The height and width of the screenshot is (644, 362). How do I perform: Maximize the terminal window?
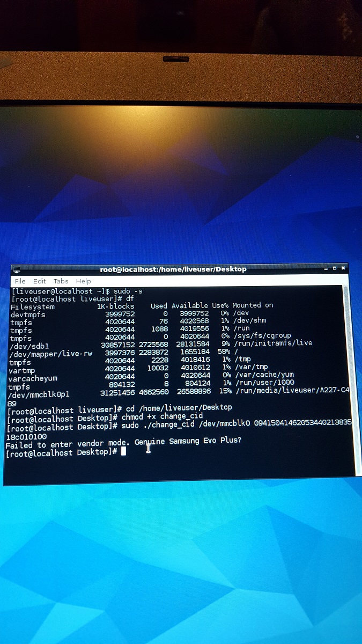(x=335, y=267)
